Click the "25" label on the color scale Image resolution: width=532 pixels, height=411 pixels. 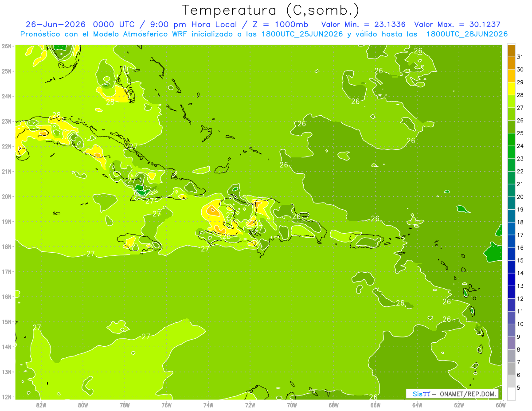point(520,133)
